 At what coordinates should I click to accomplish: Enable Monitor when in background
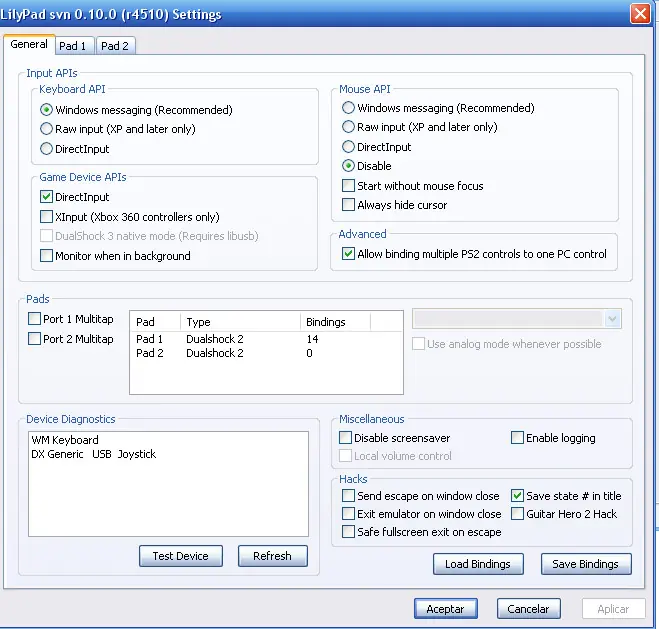(x=46, y=255)
